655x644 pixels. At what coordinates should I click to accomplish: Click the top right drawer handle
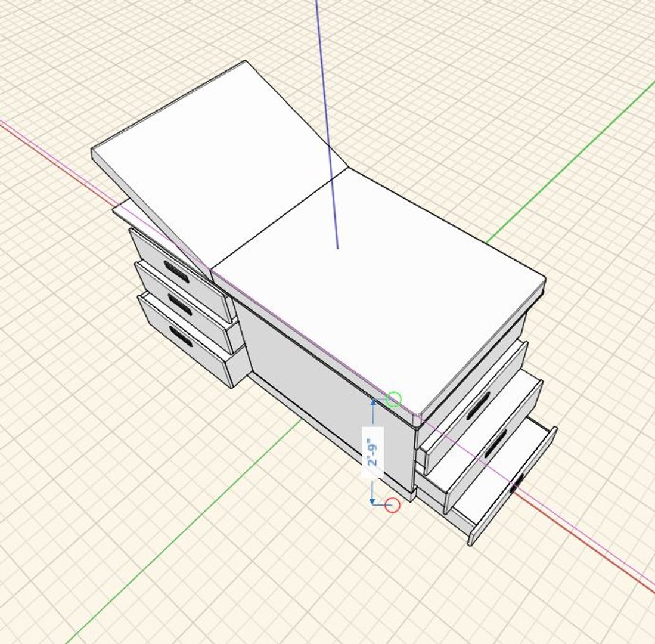click(478, 405)
